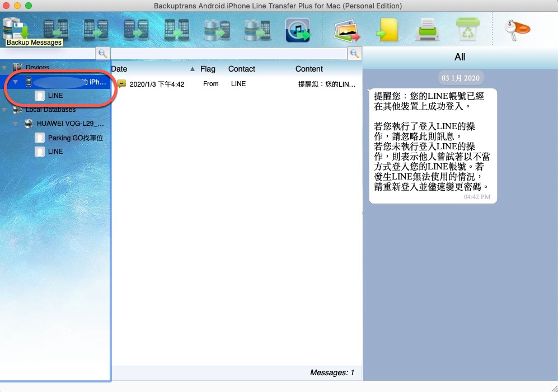Click the second database-to-phone restore icon
The image size is (558, 392).
pyautogui.click(x=257, y=30)
